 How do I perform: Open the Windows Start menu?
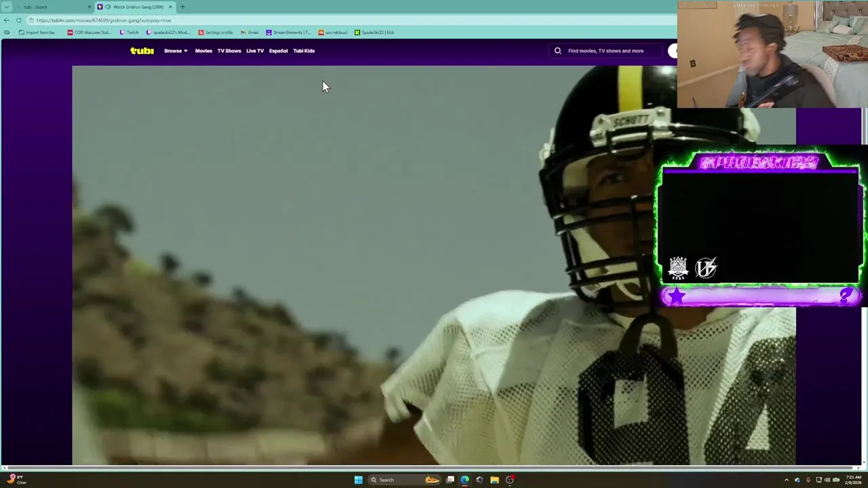(x=358, y=480)
